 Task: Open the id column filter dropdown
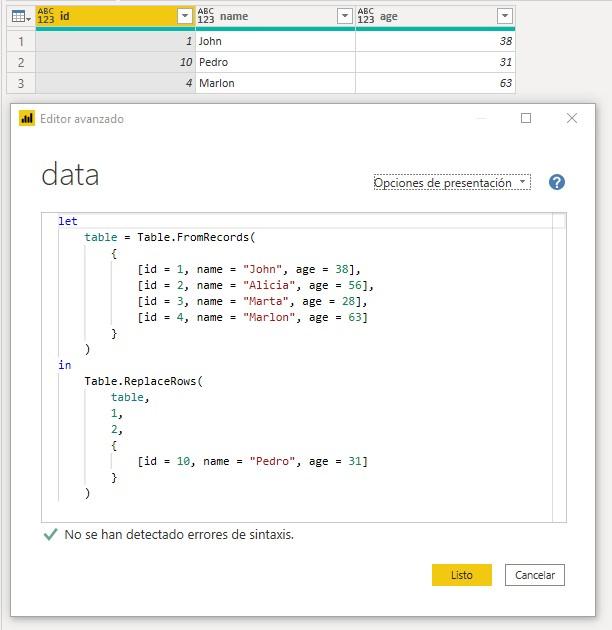coord(185,16)
